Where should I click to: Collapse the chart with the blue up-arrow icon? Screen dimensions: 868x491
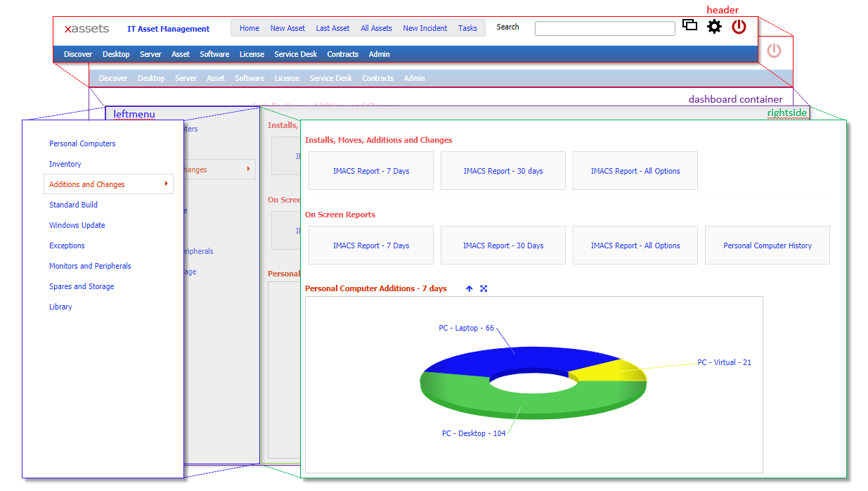(469, 288)
